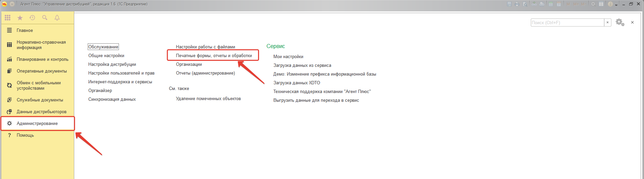Open Выгрузить данные для перехода в сервис
This screenshot has width=644, height=179.
click(x=316, y=100)
